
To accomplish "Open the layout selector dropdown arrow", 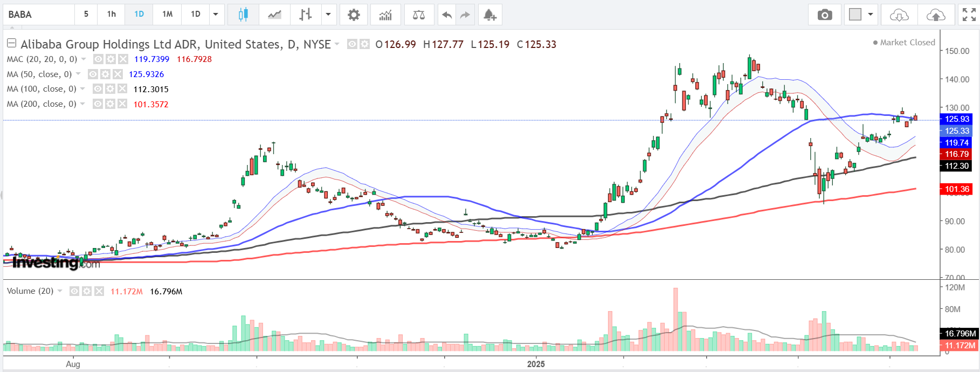I will point(871,15).
